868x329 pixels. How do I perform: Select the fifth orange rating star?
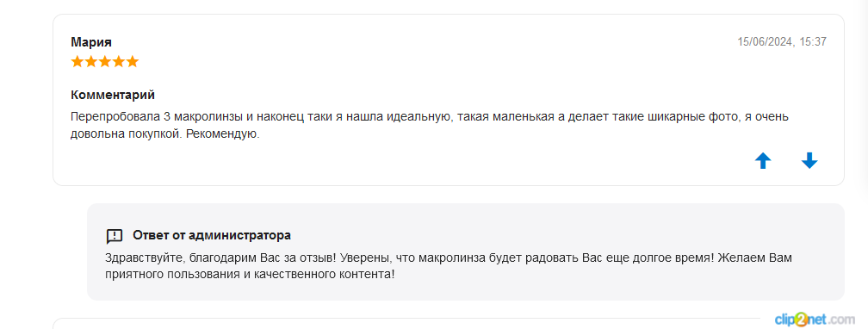(133, 61)
